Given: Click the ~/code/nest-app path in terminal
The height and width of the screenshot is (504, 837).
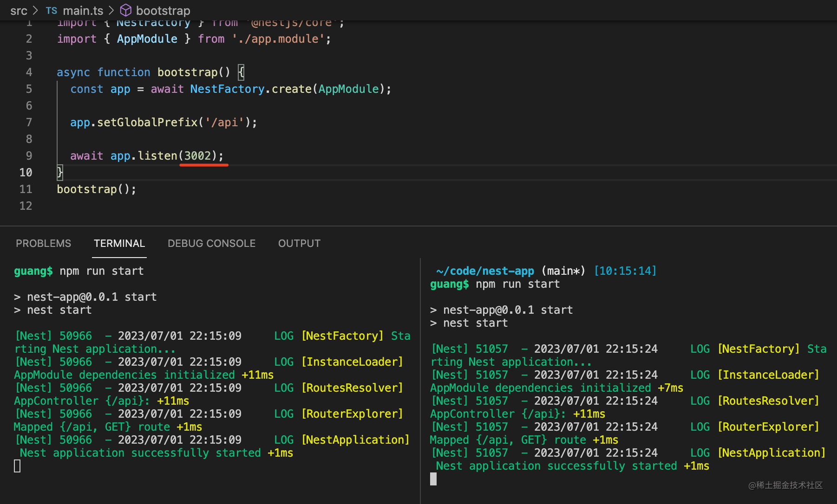Looking at the screenshot, I should tap(485, 271).
